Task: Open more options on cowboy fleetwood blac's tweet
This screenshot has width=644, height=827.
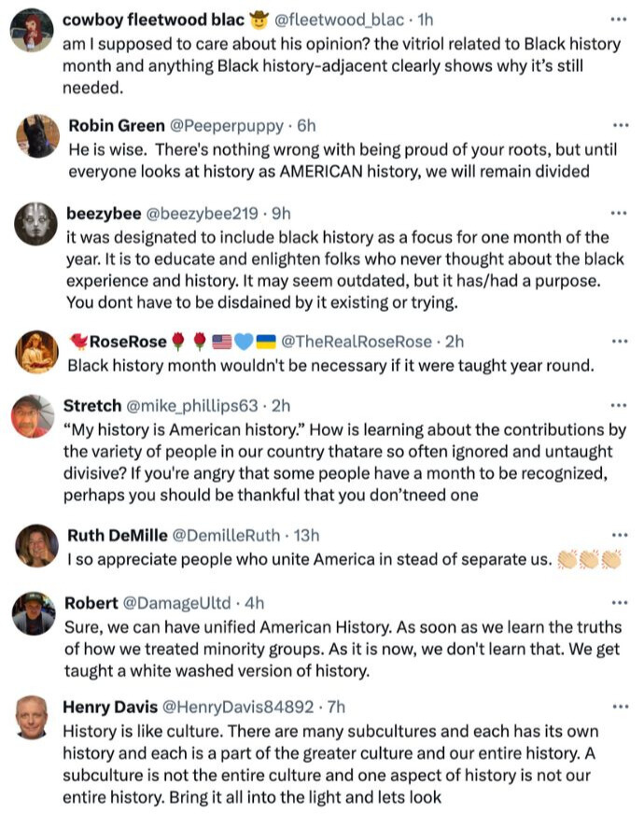Action: (x=618, y=20)
